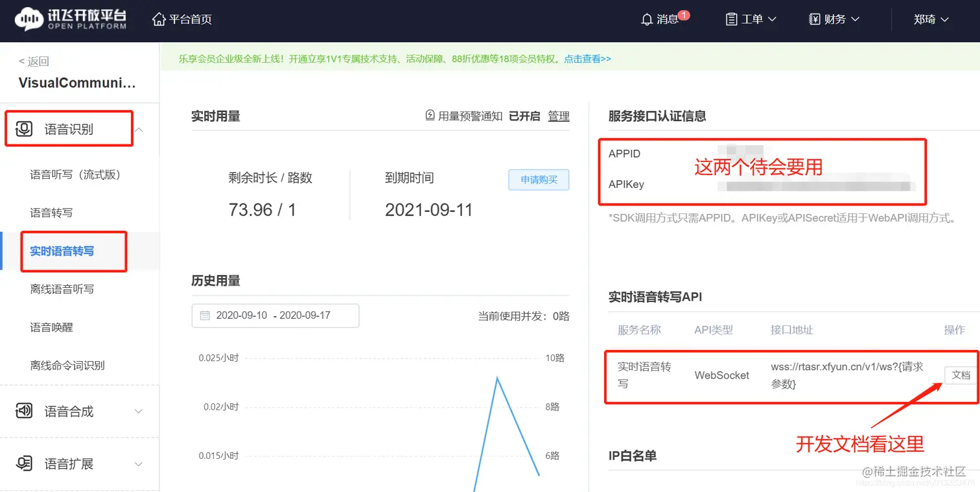Click the APIKey label

point(626,184)
